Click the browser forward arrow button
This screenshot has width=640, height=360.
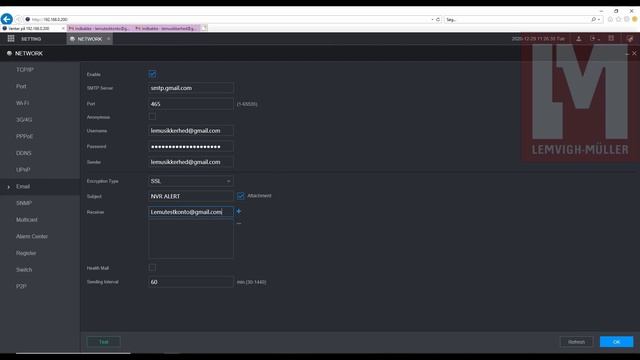[x=18, y=19]
